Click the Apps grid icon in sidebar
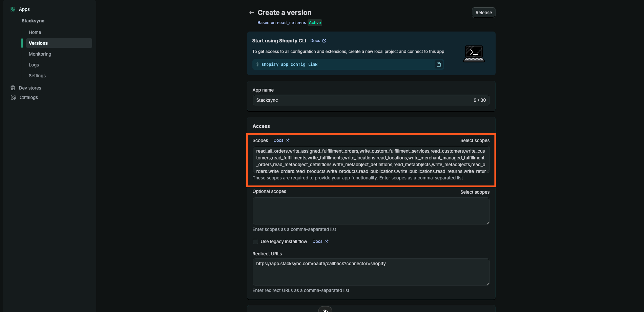 13,9
